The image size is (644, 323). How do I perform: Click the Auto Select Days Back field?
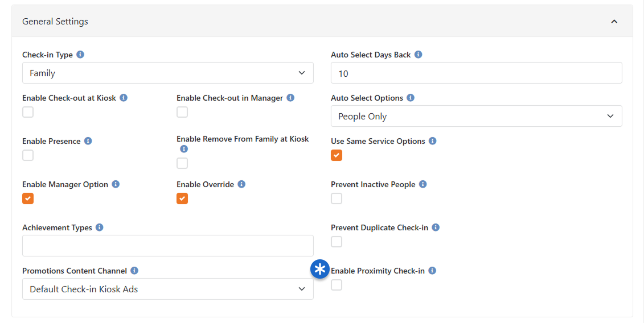point(477,73)
